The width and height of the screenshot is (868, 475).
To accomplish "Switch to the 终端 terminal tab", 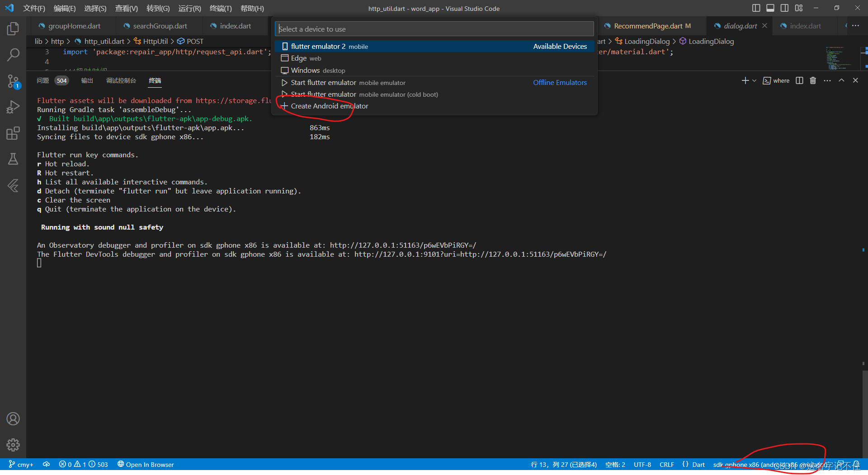I will (x=155, y=80).
